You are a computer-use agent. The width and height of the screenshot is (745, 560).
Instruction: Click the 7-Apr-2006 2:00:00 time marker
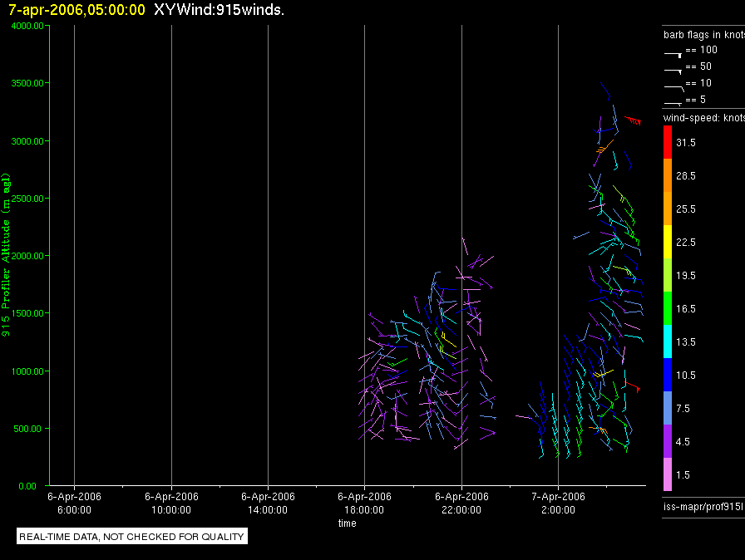click(558, 503)
